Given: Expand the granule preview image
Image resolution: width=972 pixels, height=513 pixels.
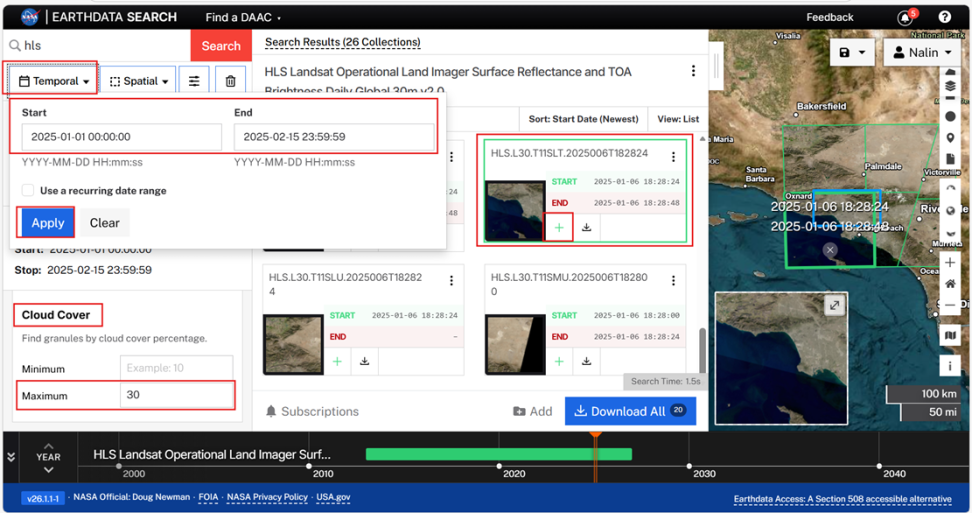Looking at the screenshot, I should coord(834,305).
